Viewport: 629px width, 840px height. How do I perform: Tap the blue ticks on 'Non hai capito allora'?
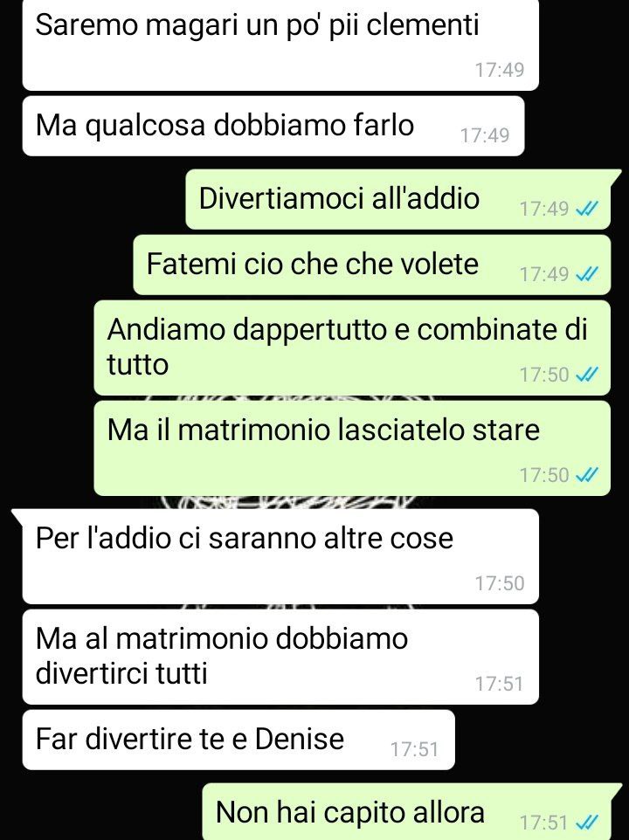coord(587,822)
